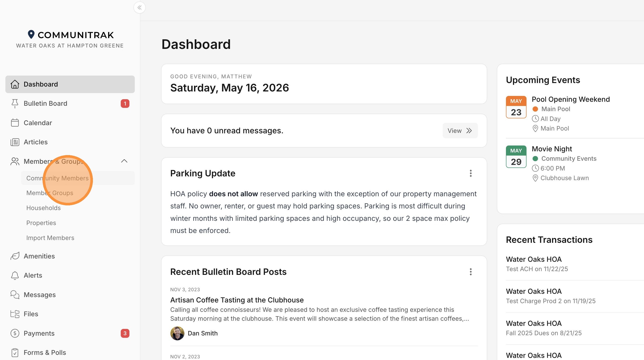Click View button for unread messages

click(x=460, y=131)
